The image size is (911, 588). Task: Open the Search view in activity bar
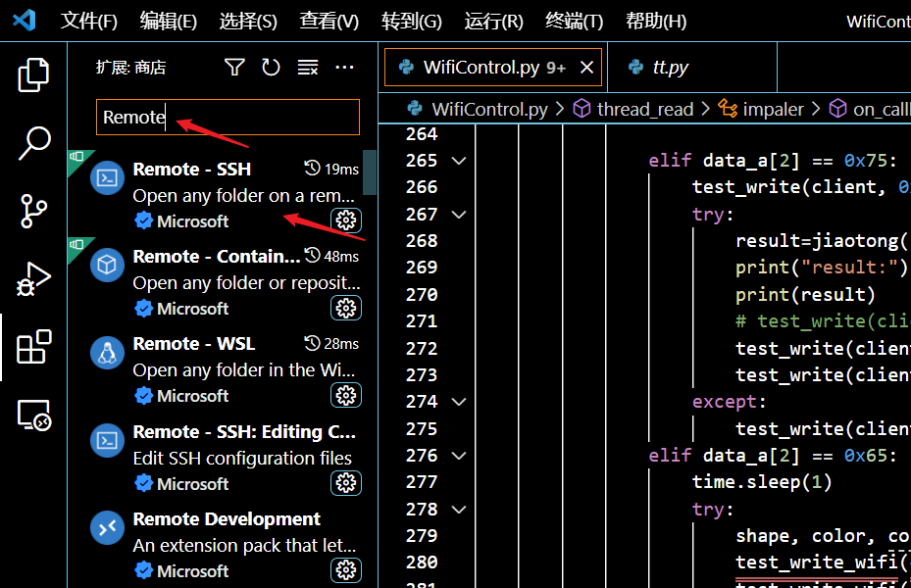pyautogui.click(x=34, y=143)
